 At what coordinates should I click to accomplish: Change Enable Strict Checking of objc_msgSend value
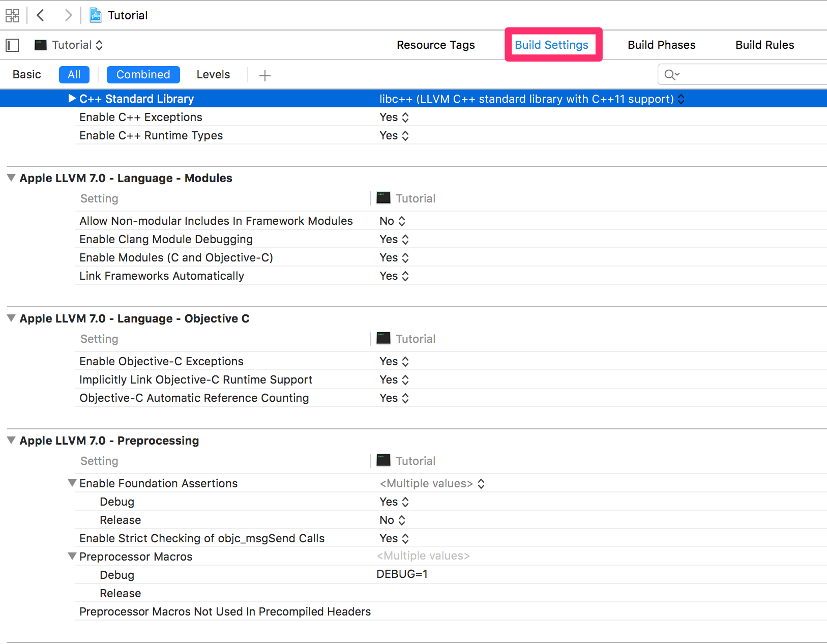click(394, 538)
